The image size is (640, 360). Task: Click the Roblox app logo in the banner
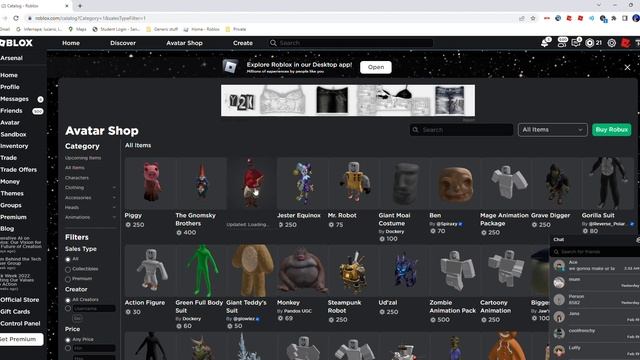[x=230, y=67]
